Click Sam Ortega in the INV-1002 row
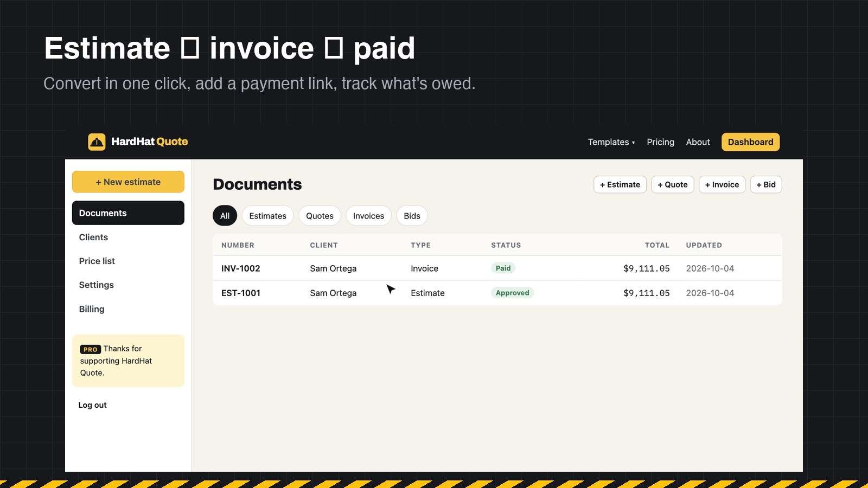This screenshot has width=868, height=488. (x=333, y=268)
